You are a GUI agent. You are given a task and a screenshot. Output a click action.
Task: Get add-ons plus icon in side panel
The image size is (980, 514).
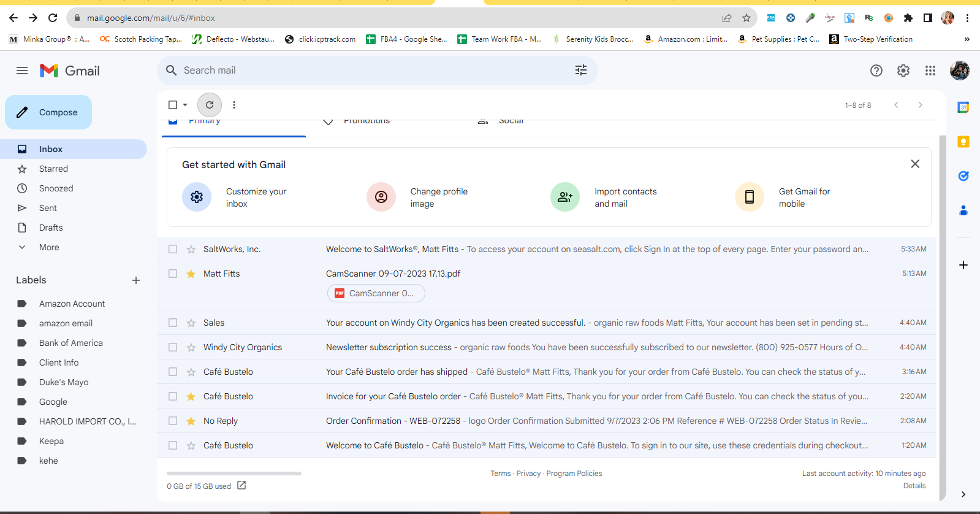pyautogui.click(x=963, y=265)
